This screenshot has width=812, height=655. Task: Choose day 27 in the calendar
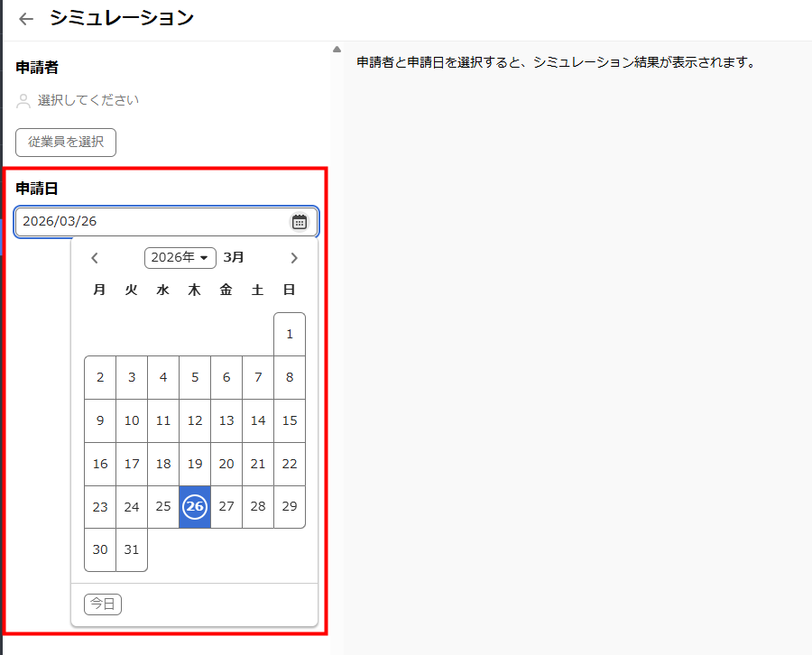click(x=226, y=507)
